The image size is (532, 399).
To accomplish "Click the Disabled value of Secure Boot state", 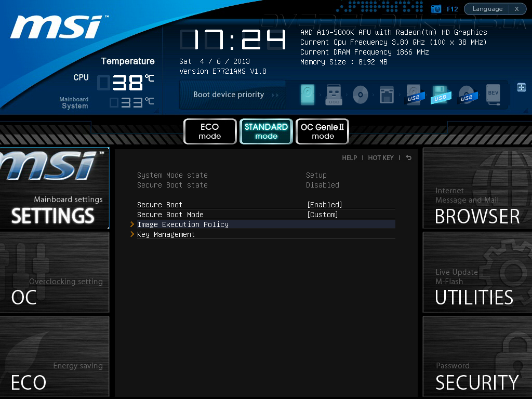I will pyautogui.click(x=322, y=185).
